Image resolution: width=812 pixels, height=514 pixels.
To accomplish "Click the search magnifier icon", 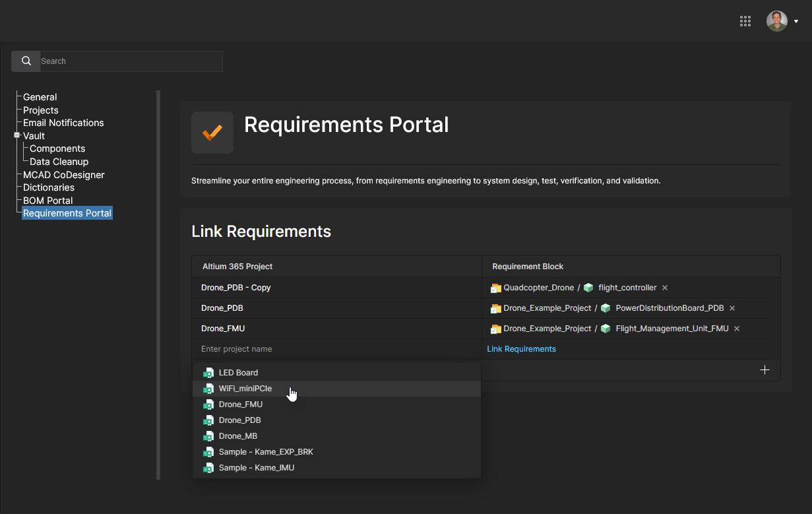I will (26, 61).
